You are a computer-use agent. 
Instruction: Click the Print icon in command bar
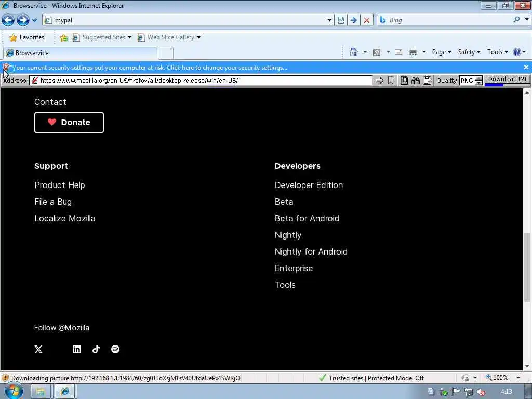pos(413,52)
